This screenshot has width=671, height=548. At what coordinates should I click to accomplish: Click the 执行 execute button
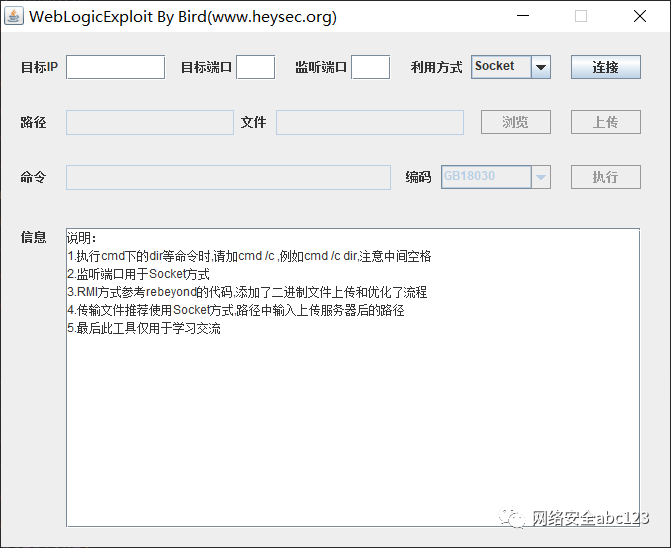(x=606, y=177)
